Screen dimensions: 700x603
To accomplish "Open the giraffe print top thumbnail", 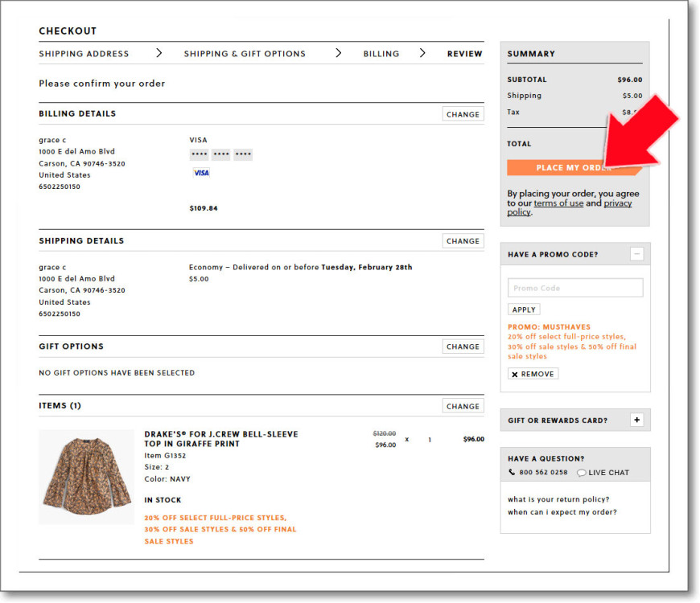I will (87, 477).
